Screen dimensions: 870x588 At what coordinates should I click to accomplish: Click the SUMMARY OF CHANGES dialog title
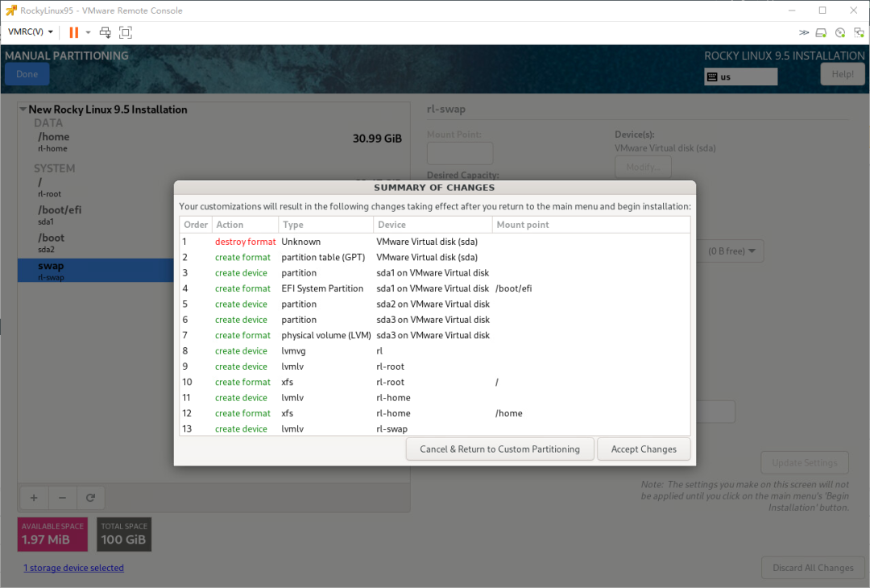pos(434,188)
